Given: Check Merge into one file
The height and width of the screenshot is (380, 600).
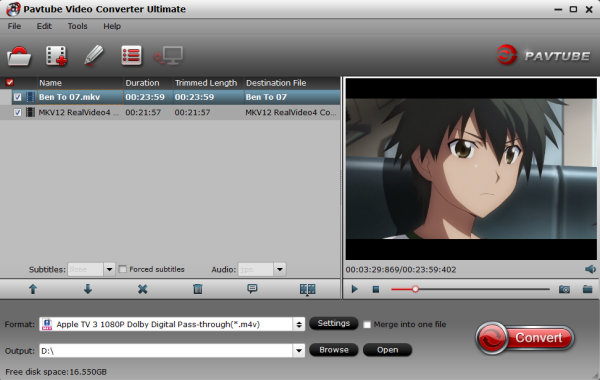Looking at the screenshot, I should (367, 325).
